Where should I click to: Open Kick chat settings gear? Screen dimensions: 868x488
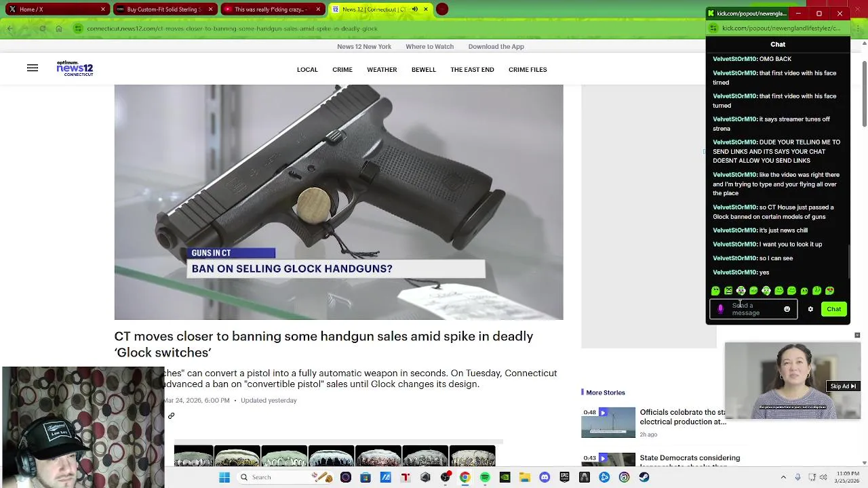[x=810, y=309]
